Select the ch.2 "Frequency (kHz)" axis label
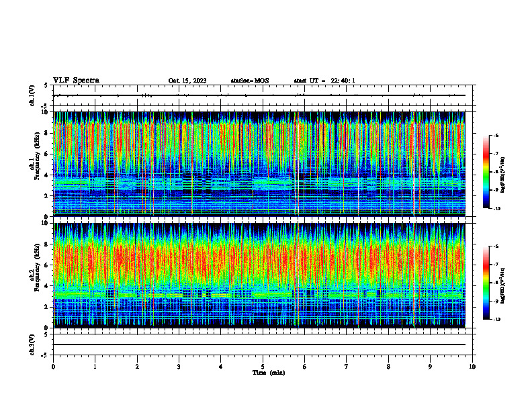This screenshot has width=532, height=411. (37, 267)
